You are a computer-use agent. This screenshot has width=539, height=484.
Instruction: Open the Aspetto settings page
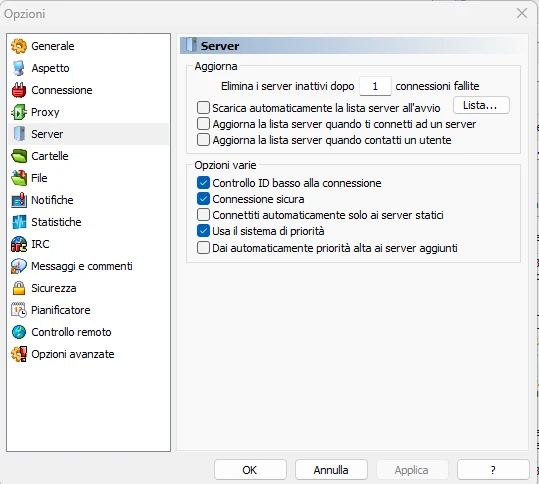click(x=88, y=68)
